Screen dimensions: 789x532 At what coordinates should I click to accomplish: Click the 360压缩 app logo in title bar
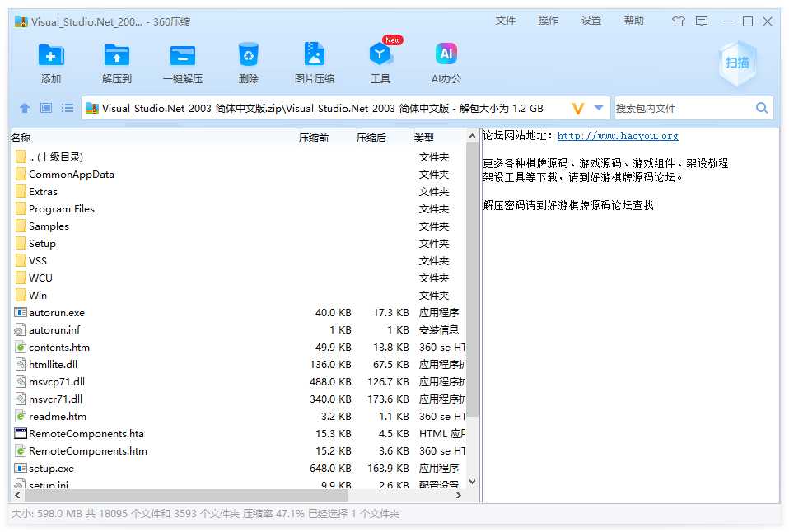21,21
